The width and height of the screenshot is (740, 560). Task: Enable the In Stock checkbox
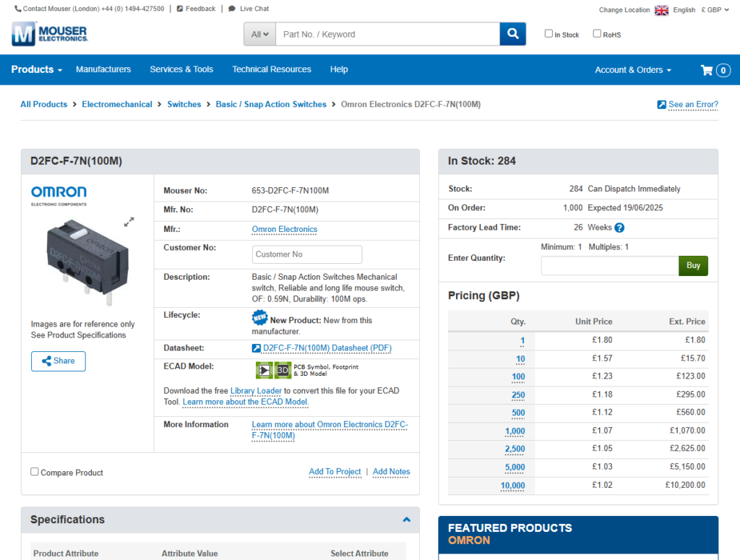(548, 33)
